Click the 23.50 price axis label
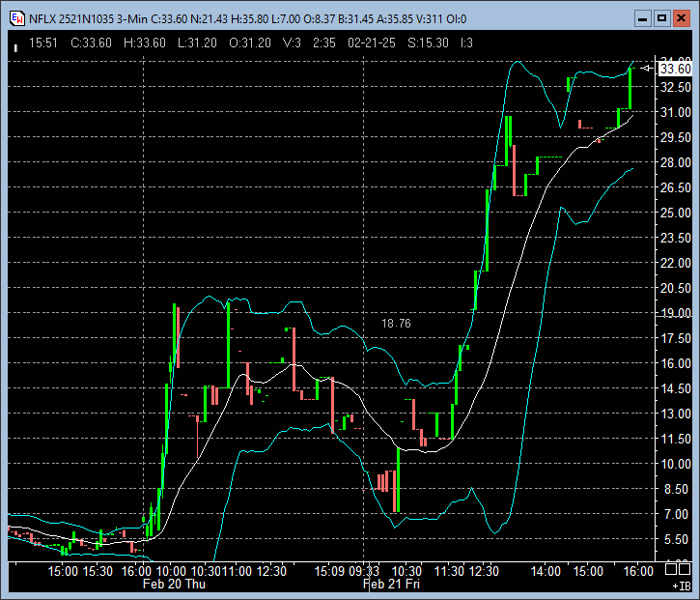Viewport: 700px width, 600px height. [x=676, y=238]
